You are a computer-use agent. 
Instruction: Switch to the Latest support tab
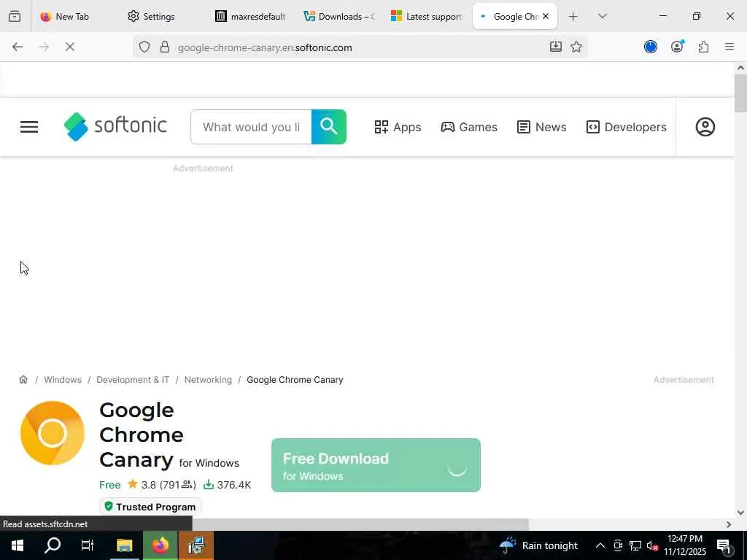pyautogui.click(x=427, y=16)
